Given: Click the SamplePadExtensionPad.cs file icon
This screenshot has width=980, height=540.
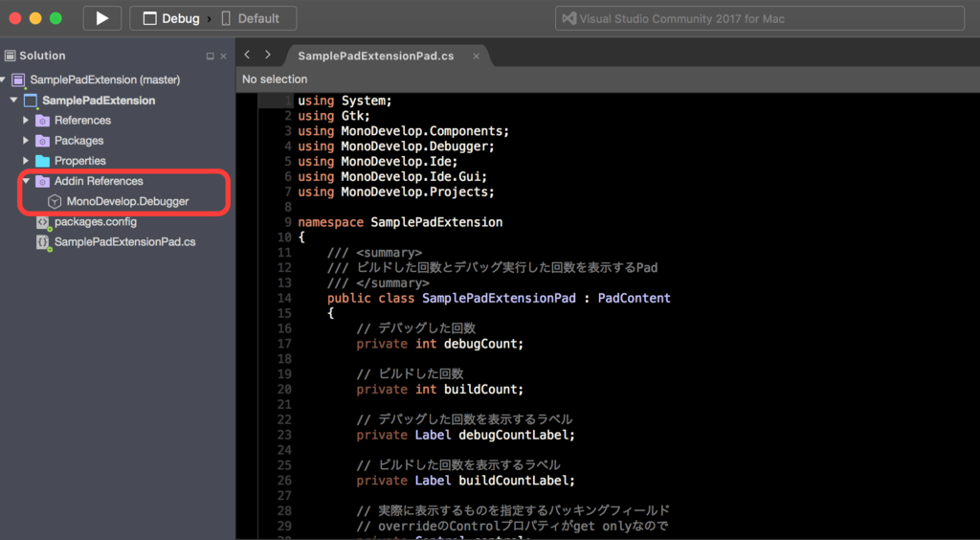Looking at the screenshot, I should tap(43, 242).
